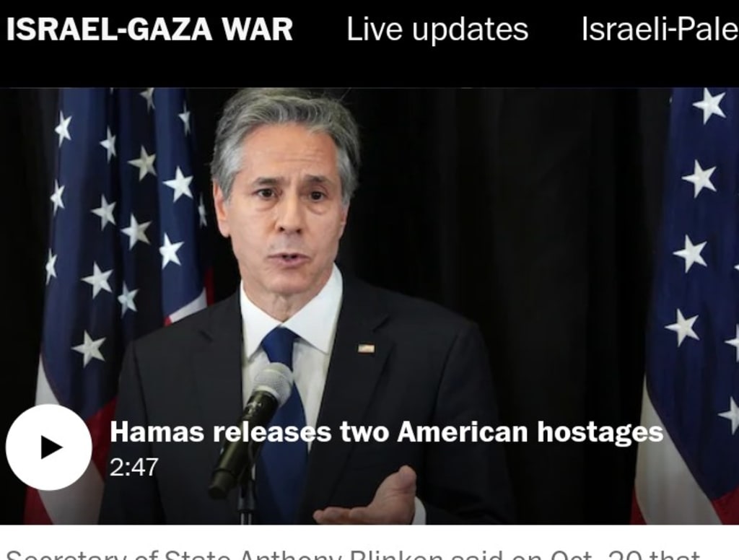Open the Live updates section
Viewport: 739px width, 560px height.
[437, 29]
